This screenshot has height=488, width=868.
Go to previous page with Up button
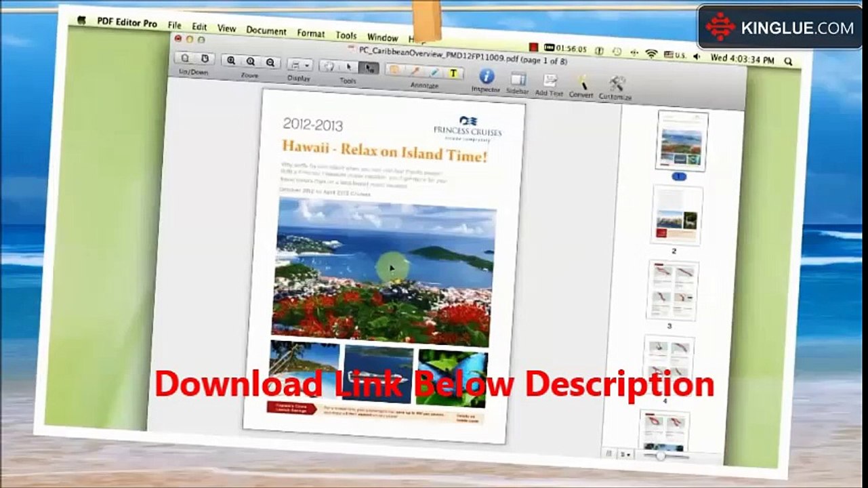point(185,58)
